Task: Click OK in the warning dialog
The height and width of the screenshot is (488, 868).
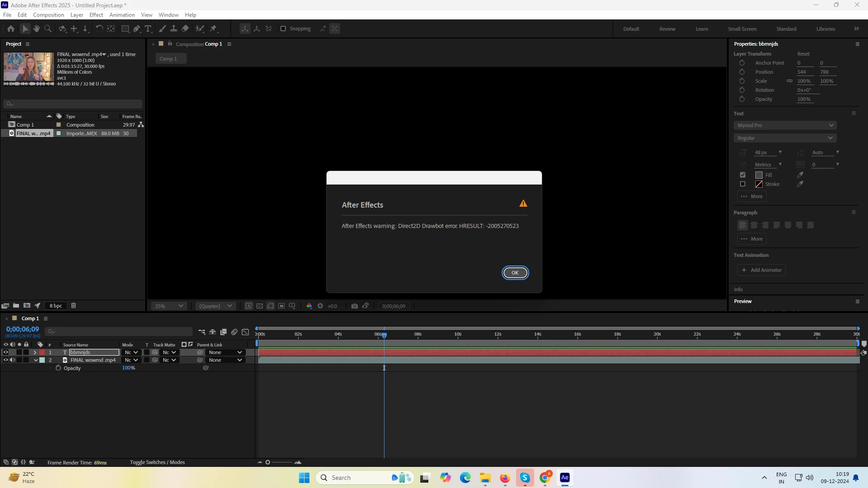Action: (515, 273)
